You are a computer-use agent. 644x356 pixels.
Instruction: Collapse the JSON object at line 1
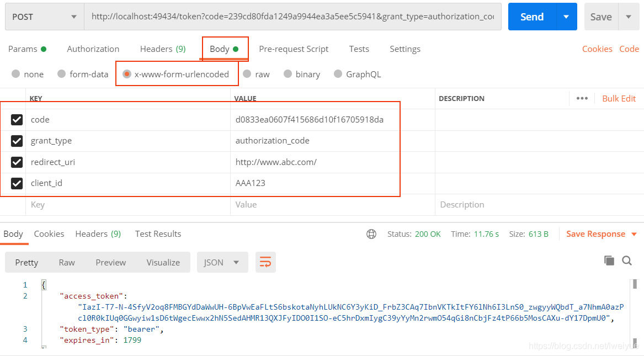pyautogui.click(x=44, y=285)
